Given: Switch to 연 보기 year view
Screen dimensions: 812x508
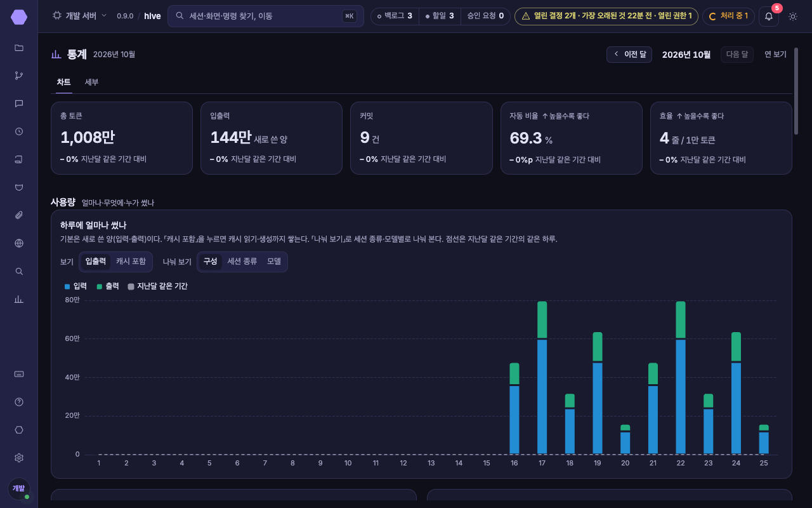Looking at the screenshot, I should [x=775, y=55].
